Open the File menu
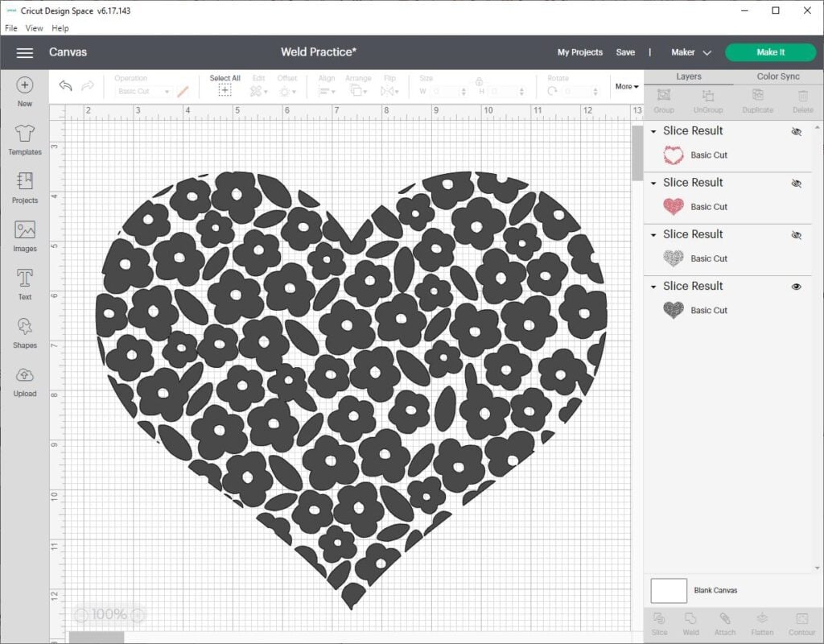Viewport: 824px width, 644px height. pos(11,28)
